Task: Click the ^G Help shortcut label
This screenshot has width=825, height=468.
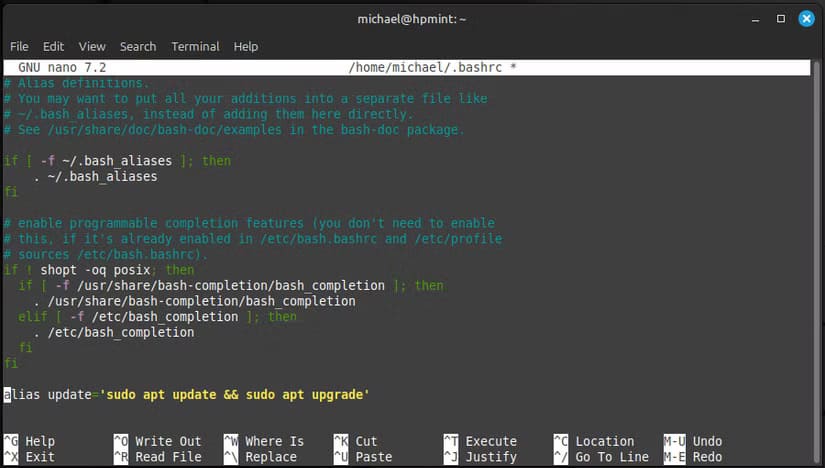Action: click(x=30, y=441)
